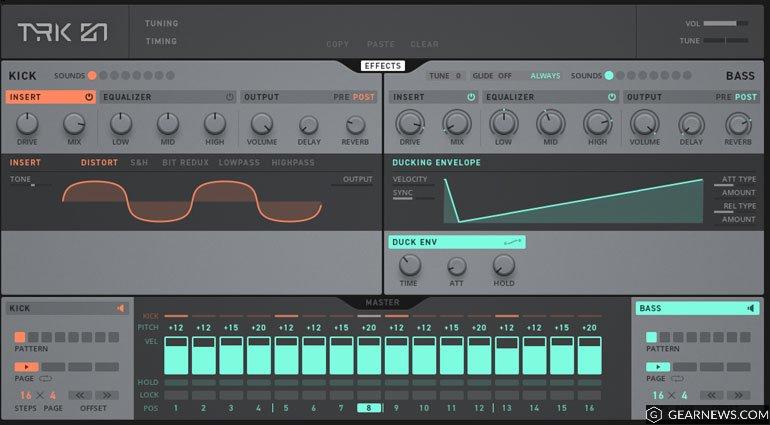Image resolution: width=770 pixels, height=425 pixels.
Task: Shift Kick offset right with double arrow
Action: 107,395
